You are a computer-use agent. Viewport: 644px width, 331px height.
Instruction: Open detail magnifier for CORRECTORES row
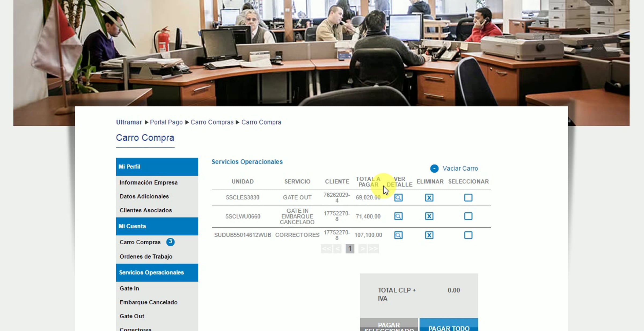pos(398,235)
